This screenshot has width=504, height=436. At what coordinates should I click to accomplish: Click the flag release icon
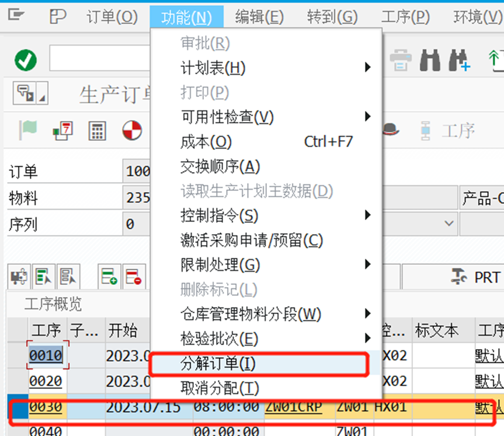[28, 130]
